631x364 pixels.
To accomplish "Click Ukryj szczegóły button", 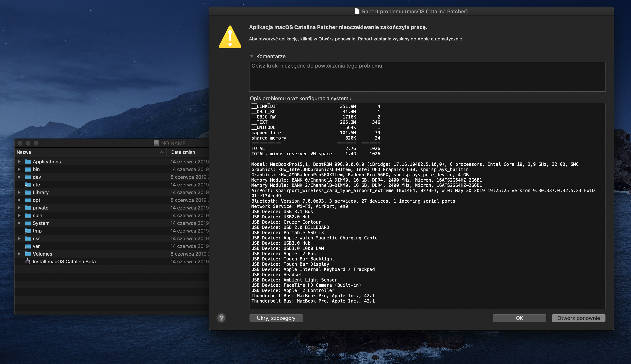I will coord(276,318).
